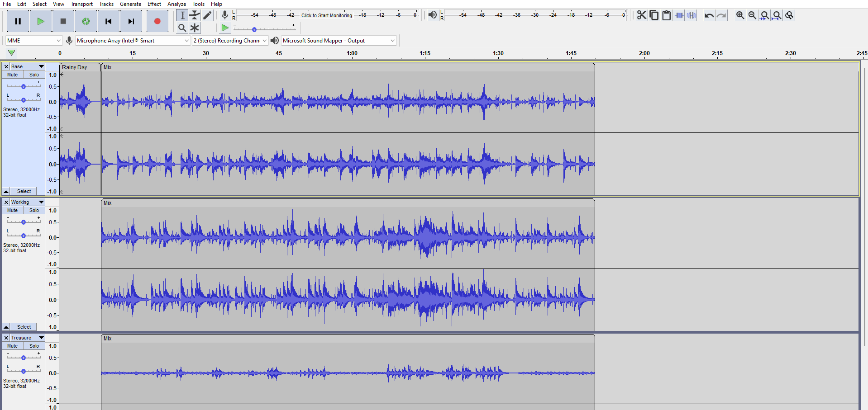Adjust the Working track pan slider
This screenshot has width=868, height=410.
[x=24, y=236]
